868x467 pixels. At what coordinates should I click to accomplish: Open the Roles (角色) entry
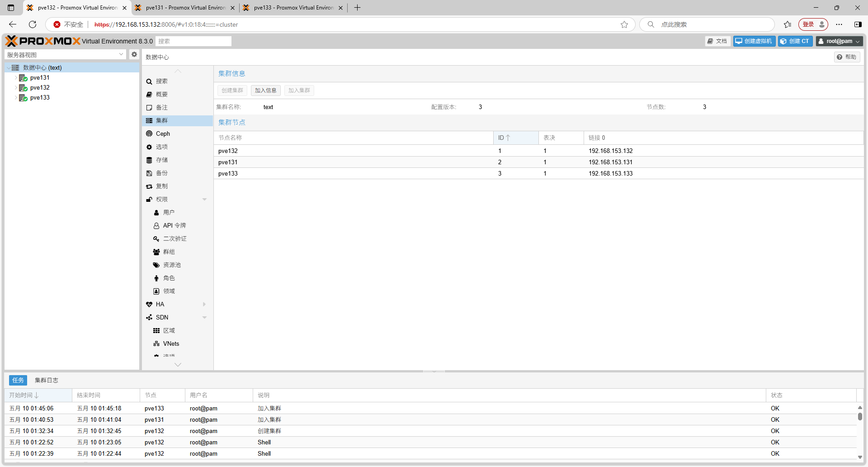click(177, 278)
